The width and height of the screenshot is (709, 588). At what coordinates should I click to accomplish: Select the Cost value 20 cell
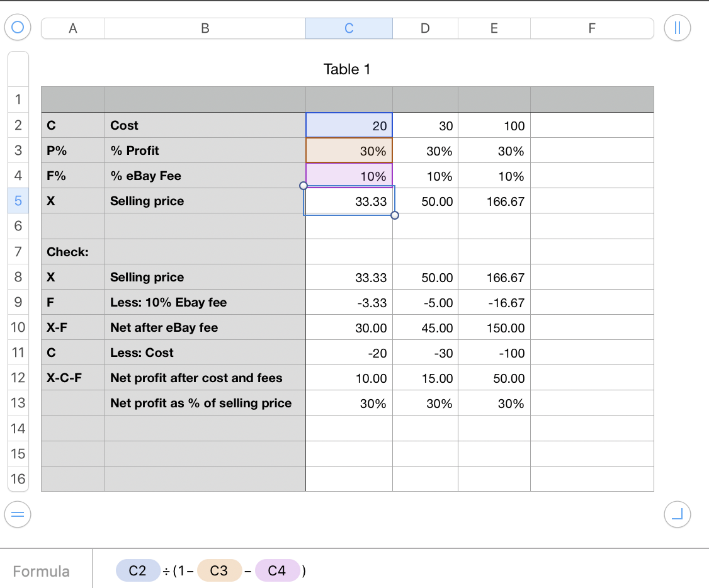coord(349,125)
